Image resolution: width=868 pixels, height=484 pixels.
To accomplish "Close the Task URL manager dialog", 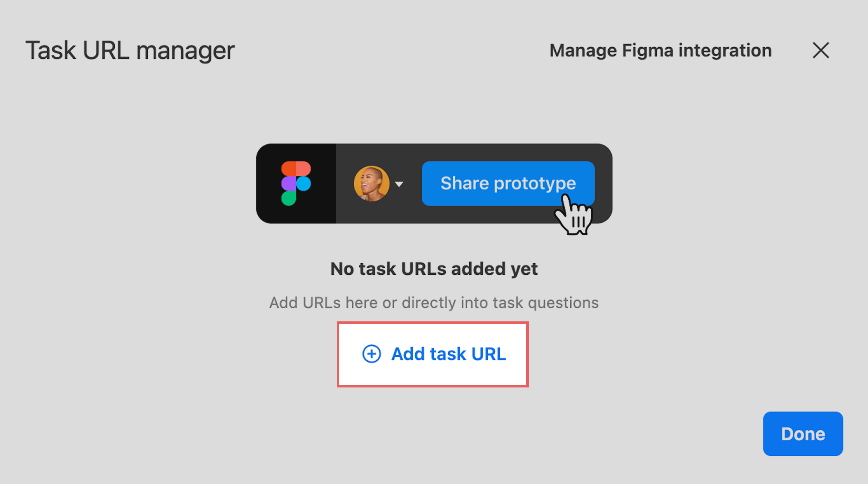I will coord(820,50).
